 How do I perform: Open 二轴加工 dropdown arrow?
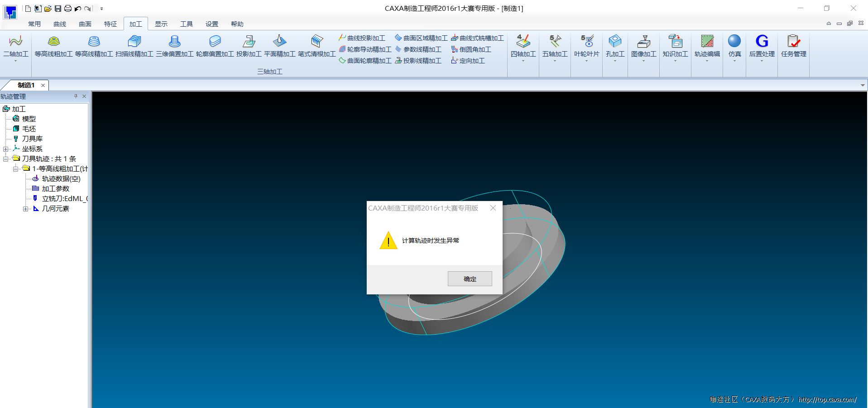[x=15, y=61]
